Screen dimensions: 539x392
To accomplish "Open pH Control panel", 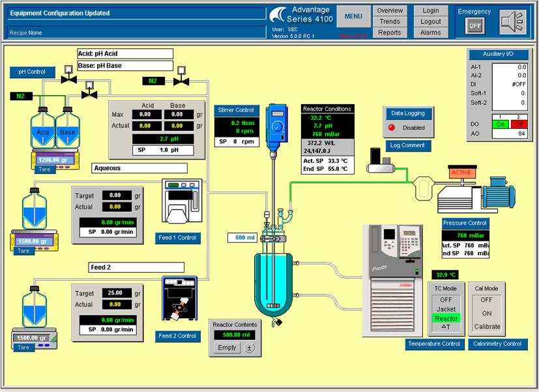I will (32, 72).
